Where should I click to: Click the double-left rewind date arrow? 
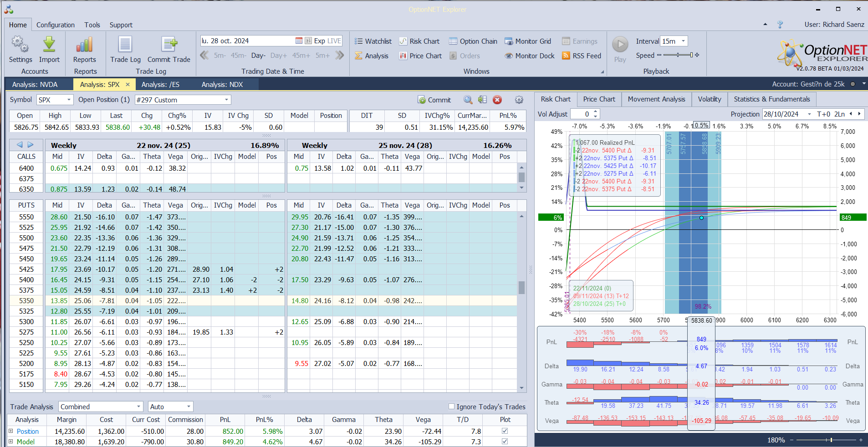click(x=204, y=56)
